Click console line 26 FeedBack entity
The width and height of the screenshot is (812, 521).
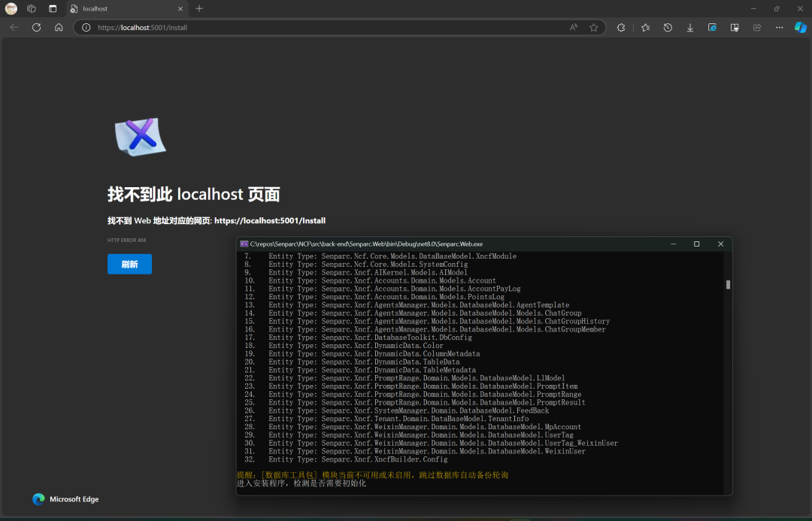tap(397, 410)
